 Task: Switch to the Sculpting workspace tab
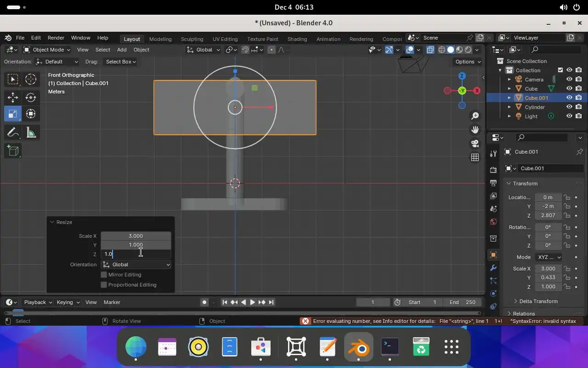point(192,39)
